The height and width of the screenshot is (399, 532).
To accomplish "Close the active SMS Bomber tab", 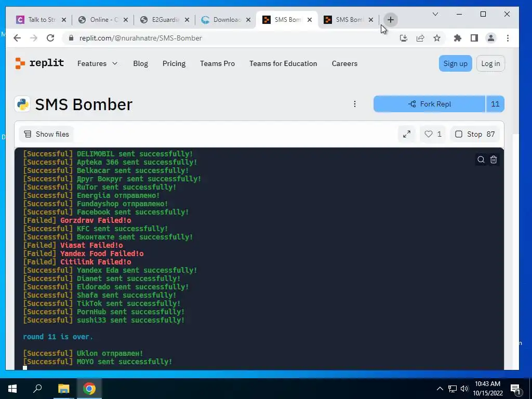I will tap(310, 20).
